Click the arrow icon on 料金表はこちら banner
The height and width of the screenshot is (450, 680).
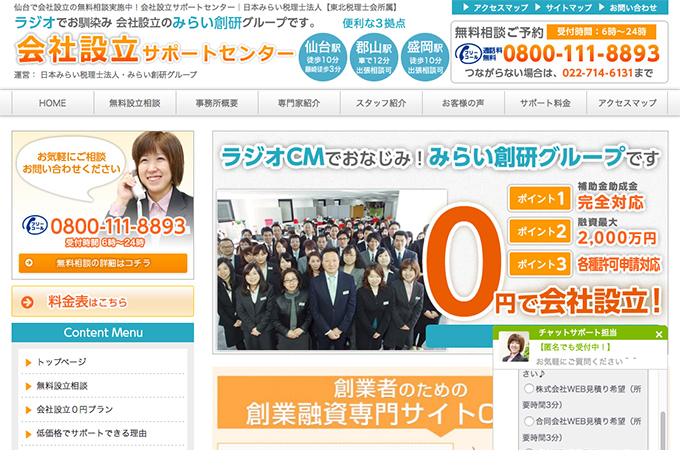[27, 302]
